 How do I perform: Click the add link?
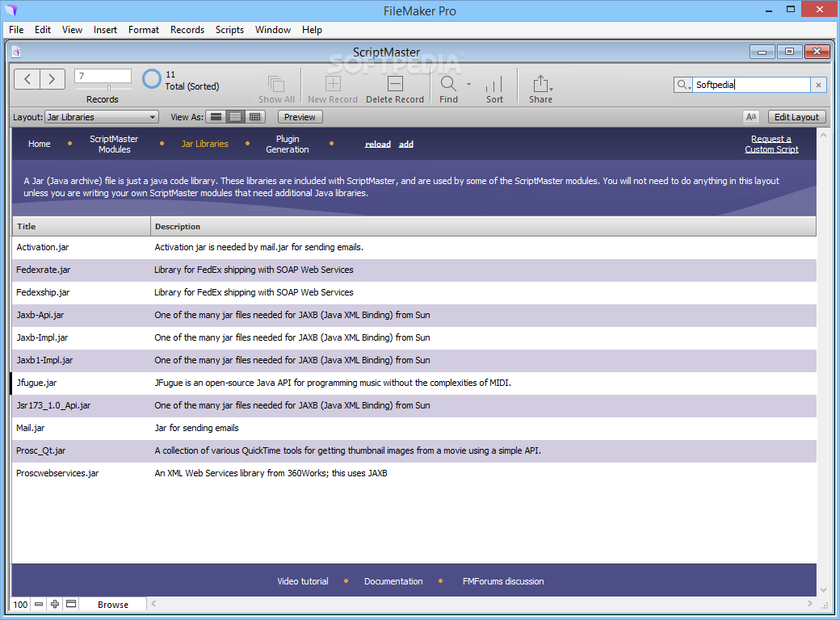pyautogui.click(x=406, y=144)
